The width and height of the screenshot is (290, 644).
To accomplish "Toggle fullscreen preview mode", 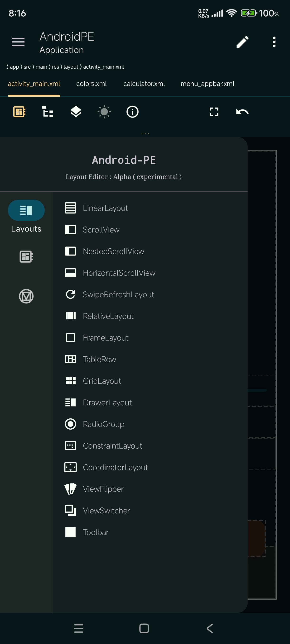I will click(x=214, y=112).
